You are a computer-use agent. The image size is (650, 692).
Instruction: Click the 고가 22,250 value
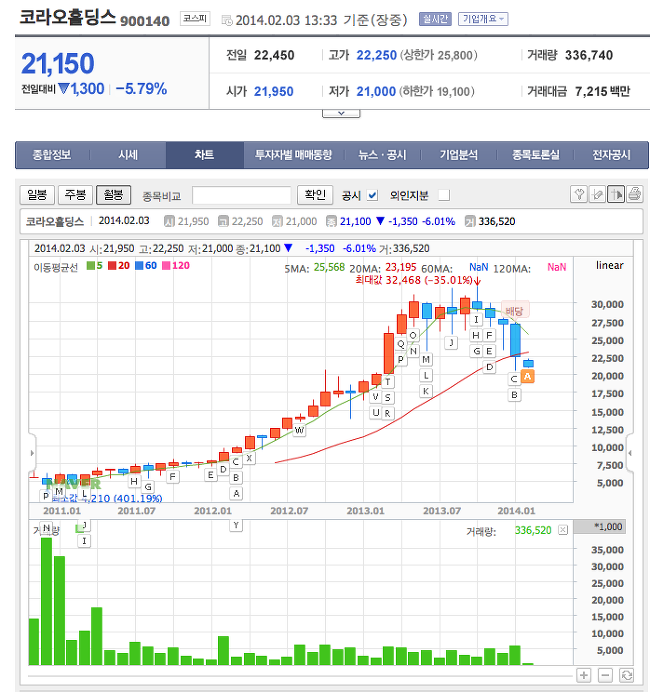click(x=376, y=55)
